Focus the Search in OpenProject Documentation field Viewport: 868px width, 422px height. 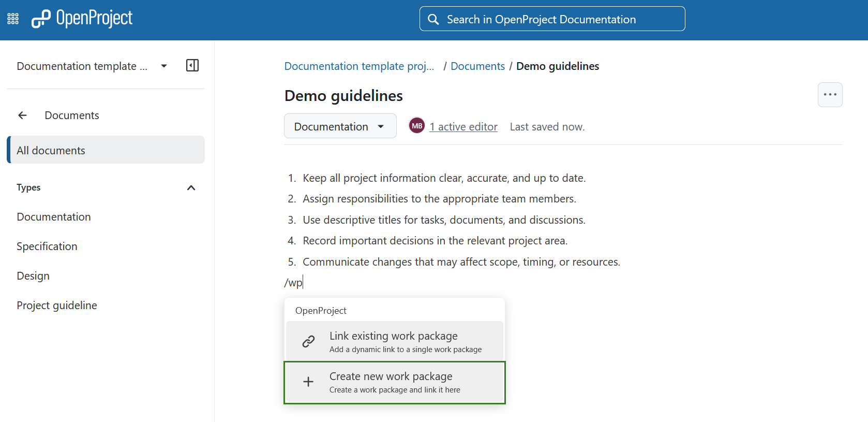click(x=552, y=19)
